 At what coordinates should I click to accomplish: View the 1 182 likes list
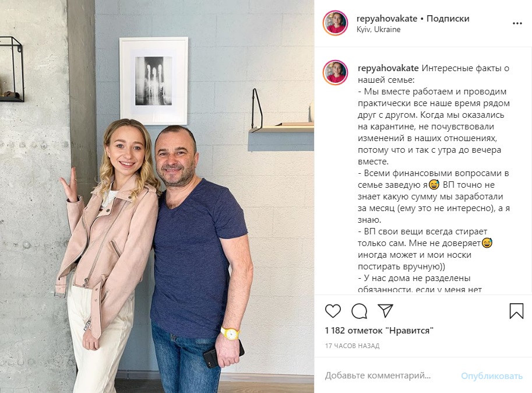tap(379, 330)
